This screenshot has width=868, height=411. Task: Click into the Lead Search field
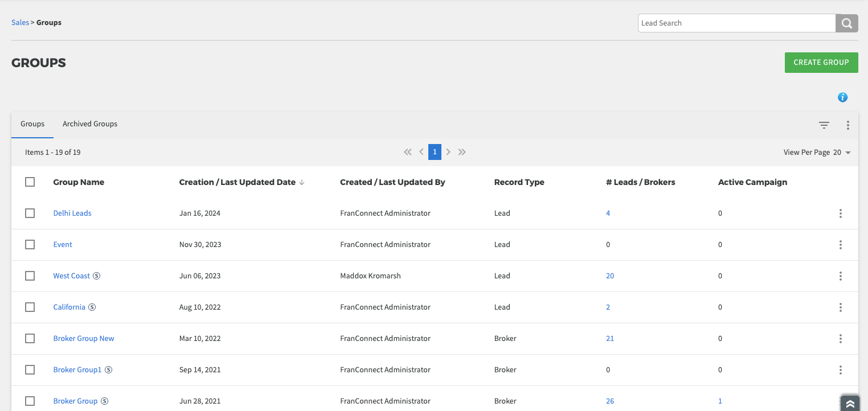point(736,23)
